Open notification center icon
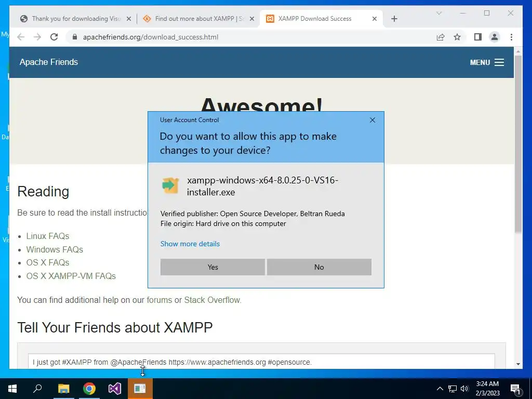The width and height of the screenshot is (532, 399). (516, 389)
